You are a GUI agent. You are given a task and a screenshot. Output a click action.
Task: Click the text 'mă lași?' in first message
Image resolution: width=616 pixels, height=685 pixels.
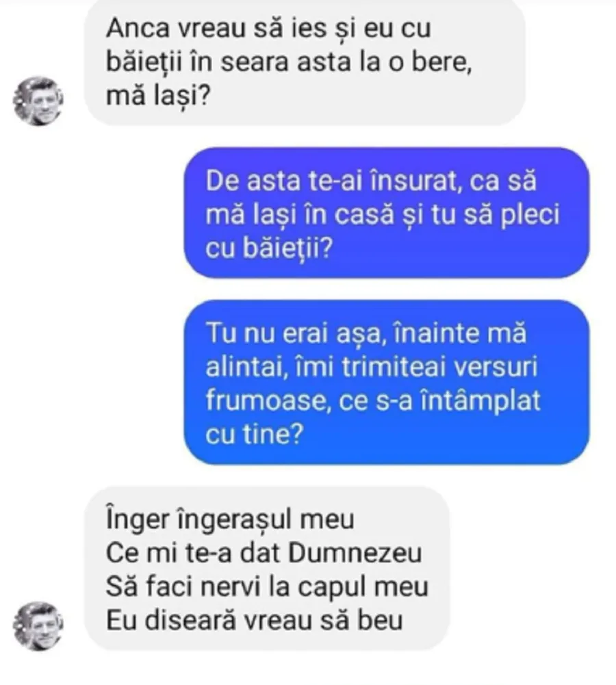(158, 96)
